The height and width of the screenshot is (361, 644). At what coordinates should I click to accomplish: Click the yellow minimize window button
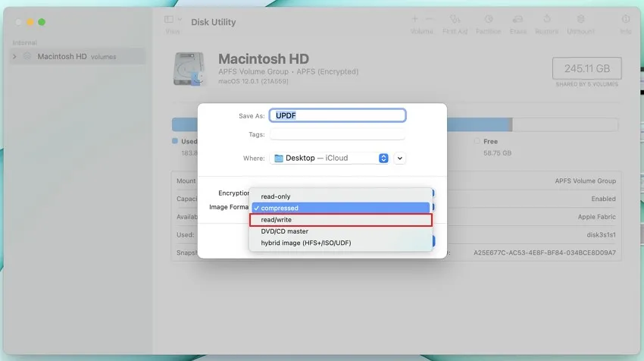(30, 22)
